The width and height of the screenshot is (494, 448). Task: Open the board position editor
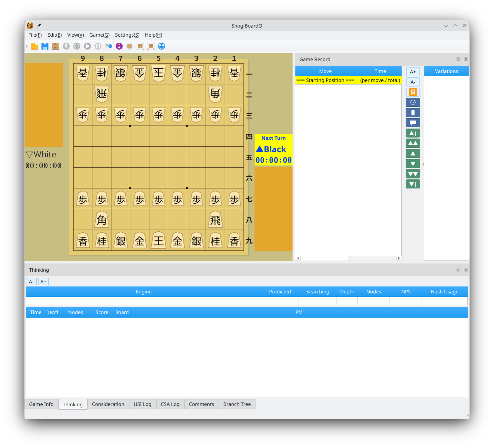click(55, 46)
